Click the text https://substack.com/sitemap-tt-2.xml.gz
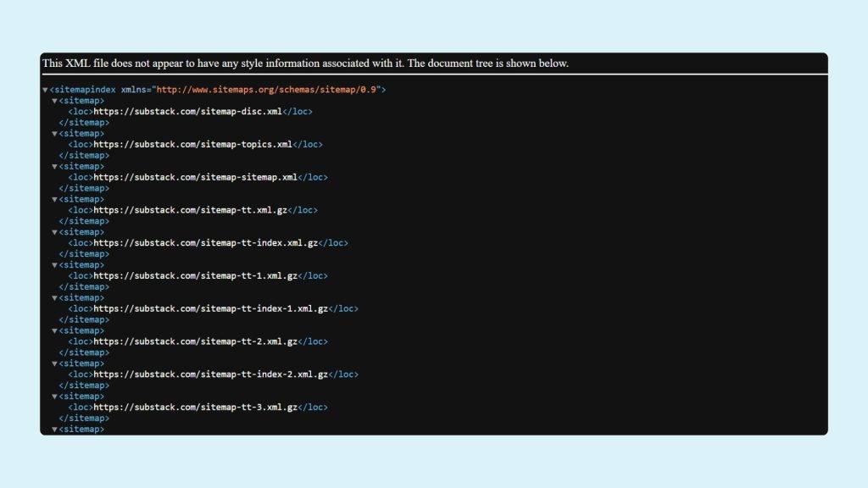Screen dimensions: 868x488 [x=196, y=341]
